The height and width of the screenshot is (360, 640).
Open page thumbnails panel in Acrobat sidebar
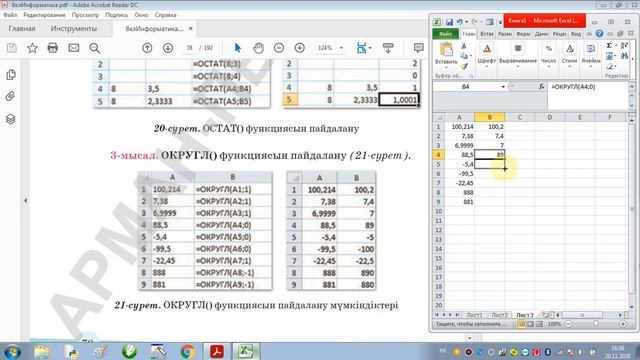tap(11, 75)
